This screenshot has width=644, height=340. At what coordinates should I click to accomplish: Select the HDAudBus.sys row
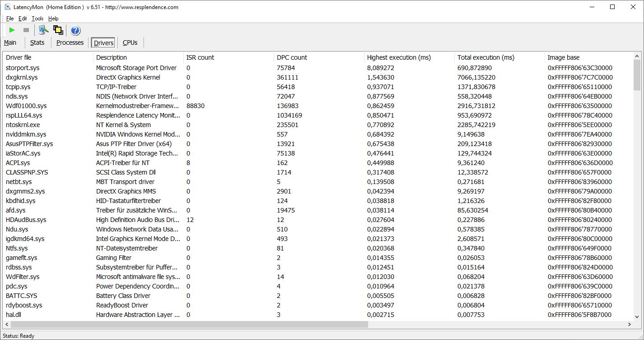tap(318, 220)
